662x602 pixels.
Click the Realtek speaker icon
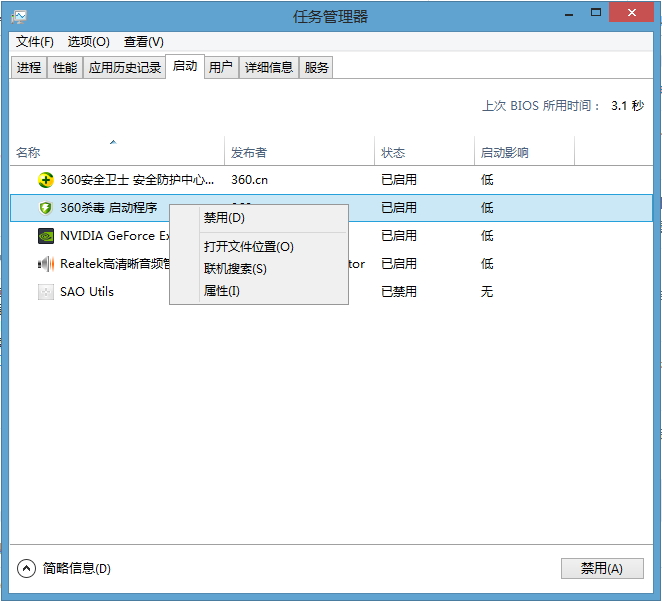click(x=46, y=264)
